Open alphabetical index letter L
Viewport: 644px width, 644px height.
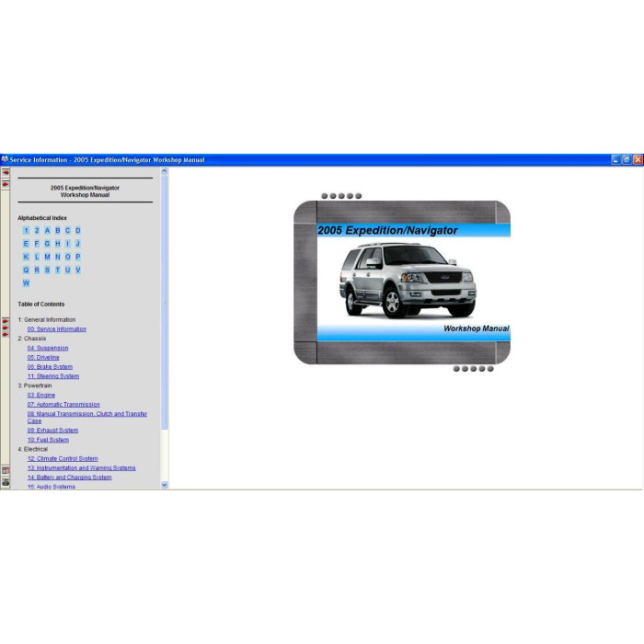click(x=37, y=257)
